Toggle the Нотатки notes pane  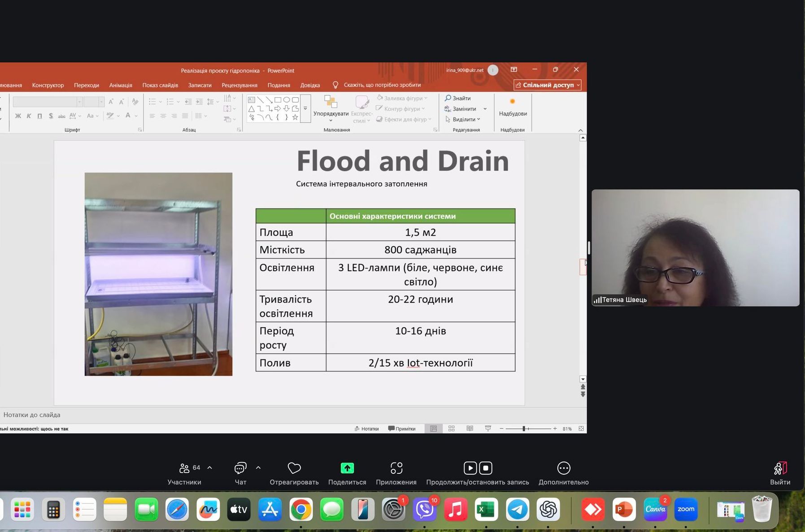pos(366,428)
